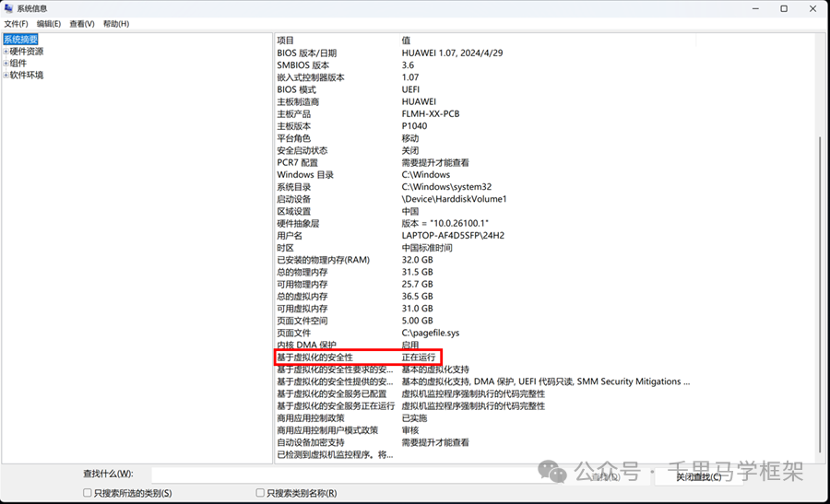
Task: Select 硬件资源 in the tree
Action: 27,52
